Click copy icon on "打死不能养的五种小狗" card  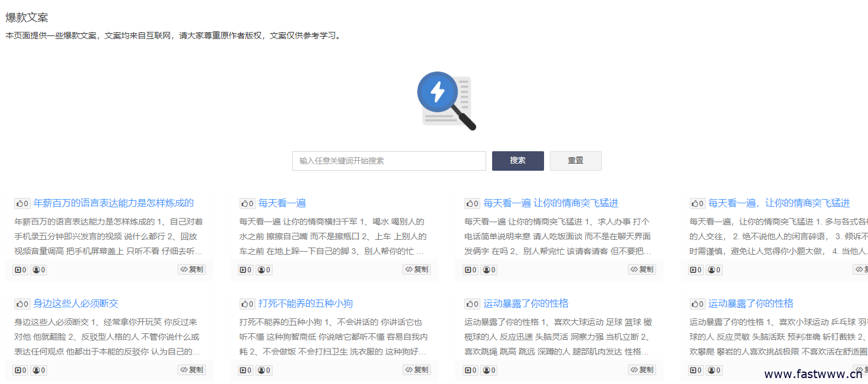pyautogui.click(x=417, y=370)
